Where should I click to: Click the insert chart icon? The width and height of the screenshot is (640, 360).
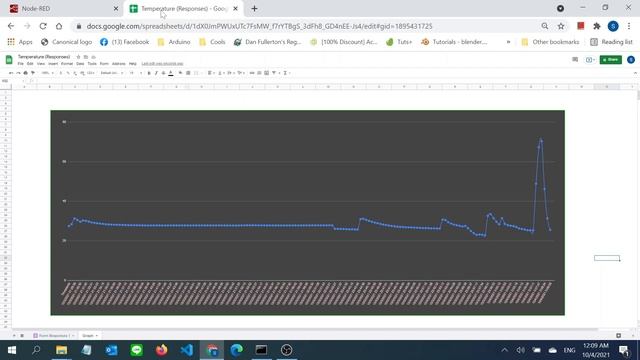pos(266,73)
